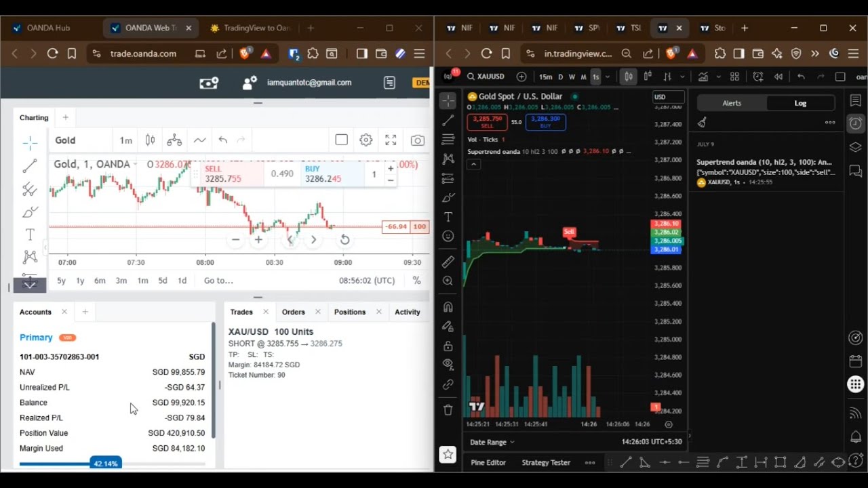This screenshot has width=868, height=488.
Task: Open the TradingView interval chevron dropdown
Action: [609, 77]
